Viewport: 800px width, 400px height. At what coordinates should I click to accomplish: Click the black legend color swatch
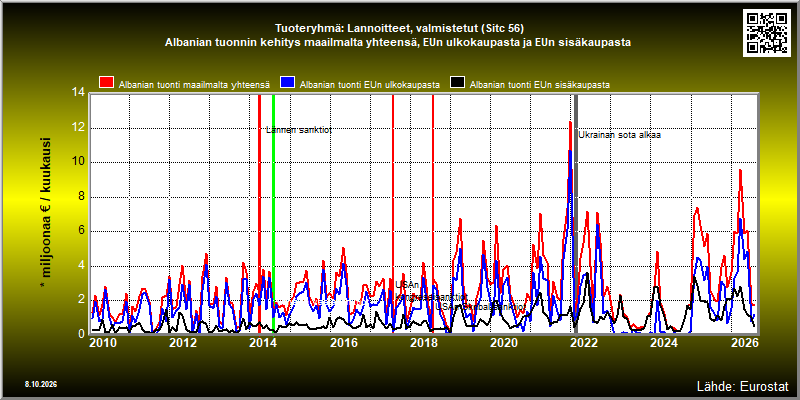[457, 83]
